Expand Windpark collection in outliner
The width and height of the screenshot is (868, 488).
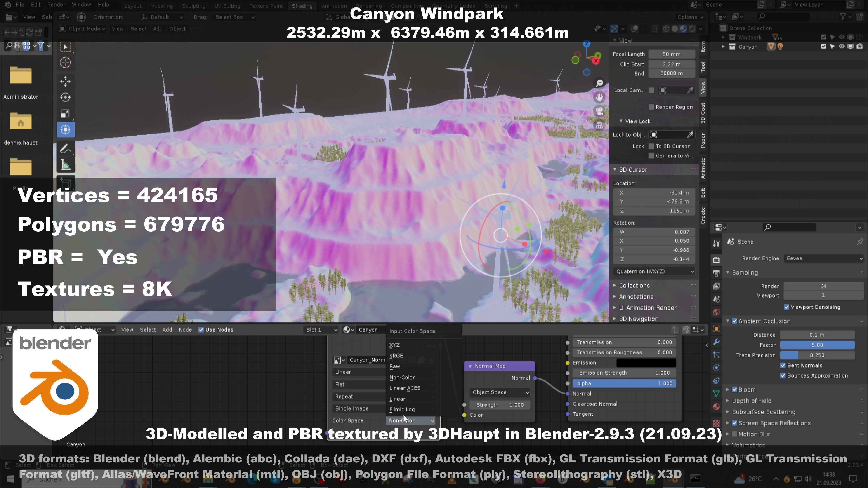[723, 37]
